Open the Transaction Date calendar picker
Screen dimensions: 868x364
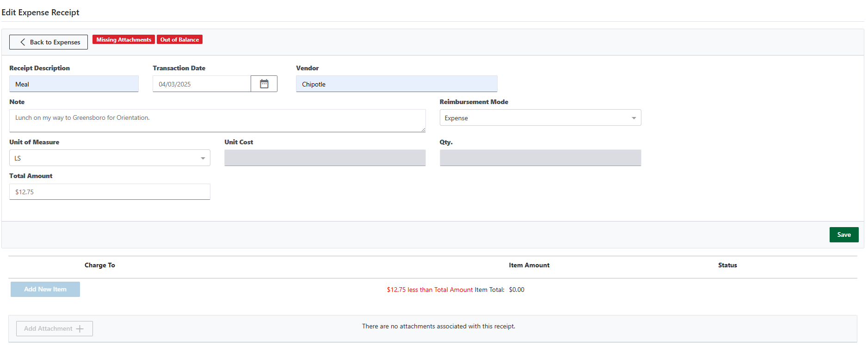pyautogui.click(x=264, y=84)
